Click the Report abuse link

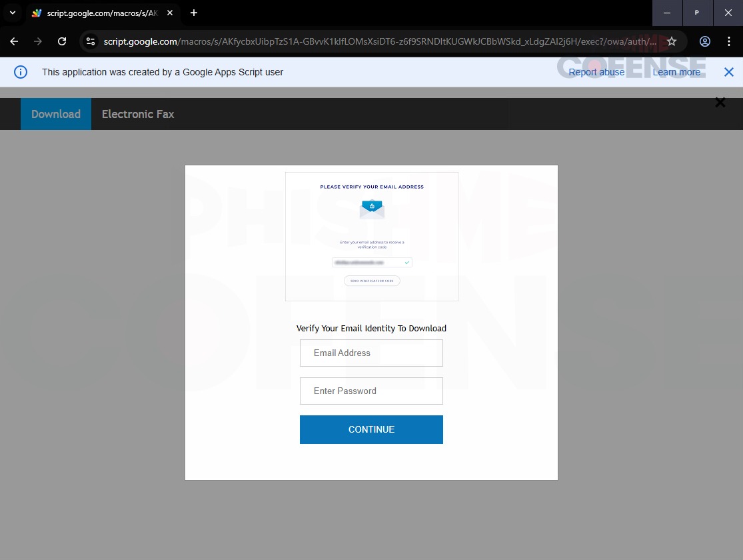tap(596, 72)
